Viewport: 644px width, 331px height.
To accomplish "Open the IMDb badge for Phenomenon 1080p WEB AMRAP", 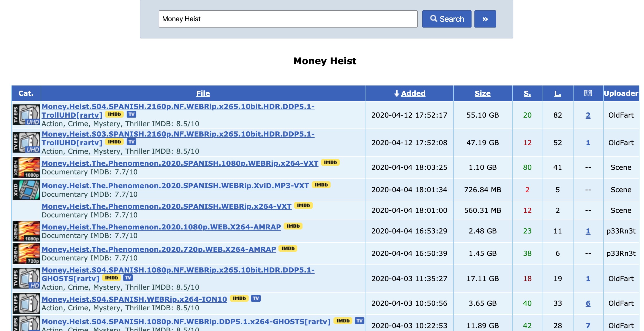I will pos(293,226).
